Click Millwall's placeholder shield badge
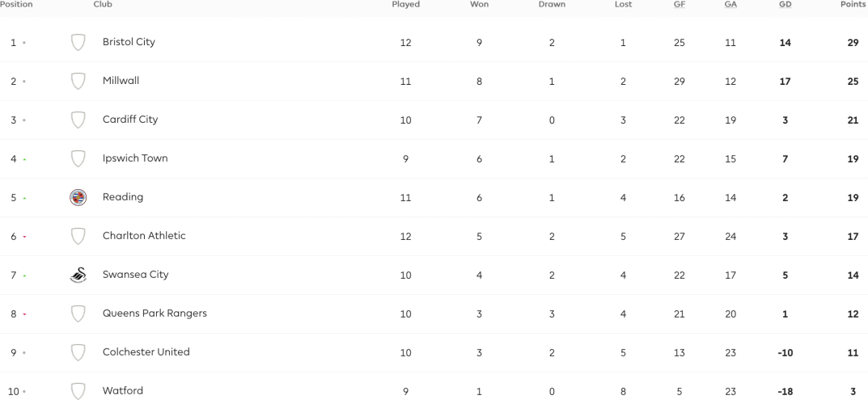Image resolution: width=868 pixels, height=404 pixels. 78,82
